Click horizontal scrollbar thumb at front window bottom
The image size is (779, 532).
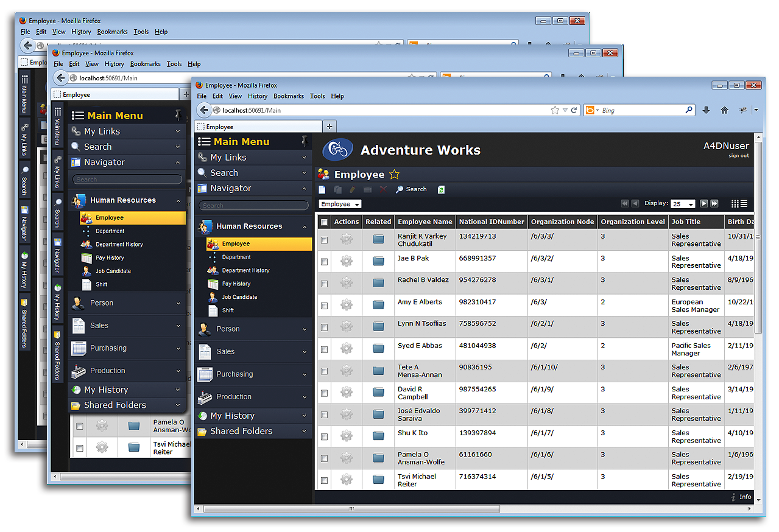pyautogui.click(x=351, y=509)
